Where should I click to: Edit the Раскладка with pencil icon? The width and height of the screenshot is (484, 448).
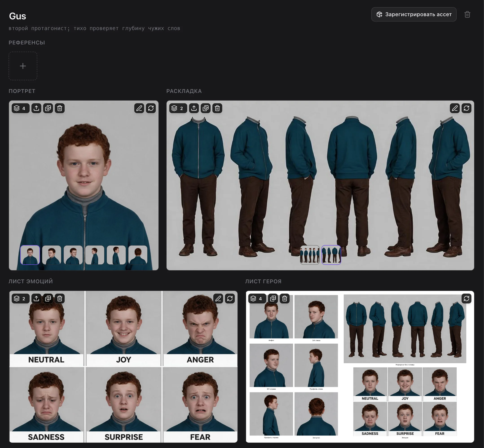coord(455,108)
